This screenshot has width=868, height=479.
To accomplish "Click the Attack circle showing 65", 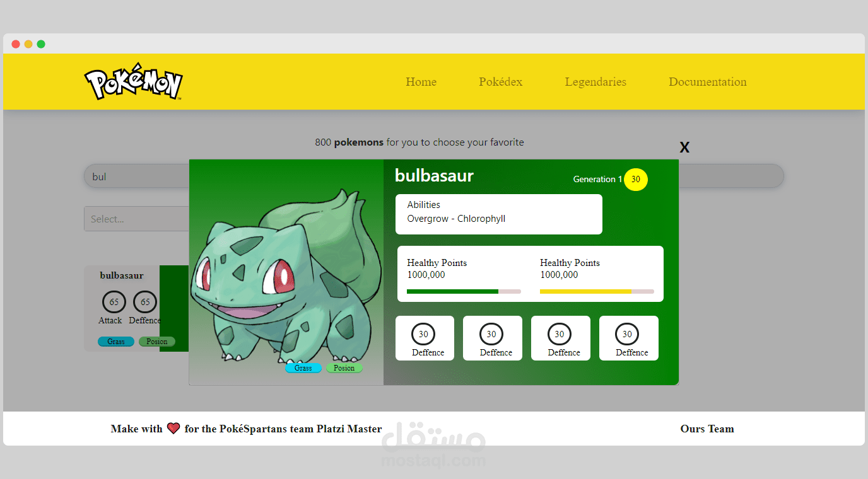I will 114,302.
